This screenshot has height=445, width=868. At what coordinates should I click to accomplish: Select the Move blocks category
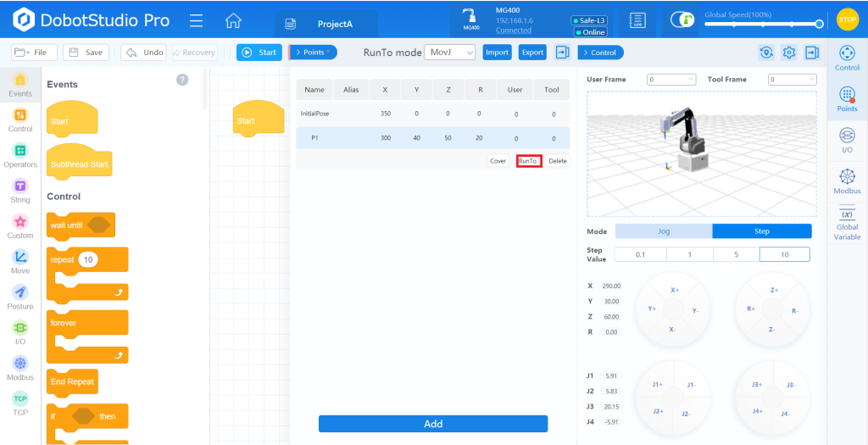pyautogui.click(x=20, y=261)
